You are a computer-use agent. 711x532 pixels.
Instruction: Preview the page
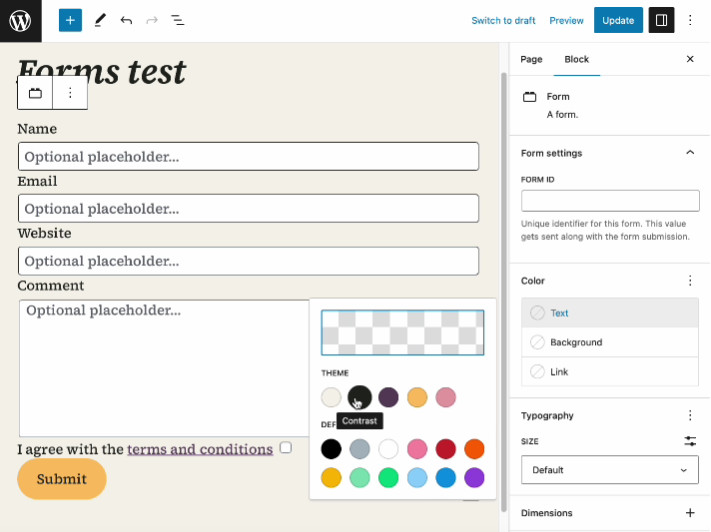pyautogui.click(x=566, y=20)
